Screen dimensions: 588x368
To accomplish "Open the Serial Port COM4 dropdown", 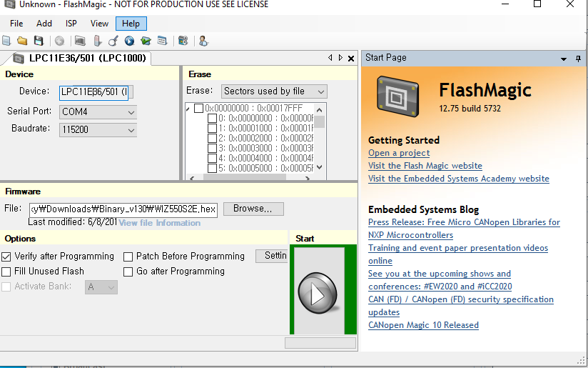I will click(x=131, y=112).
